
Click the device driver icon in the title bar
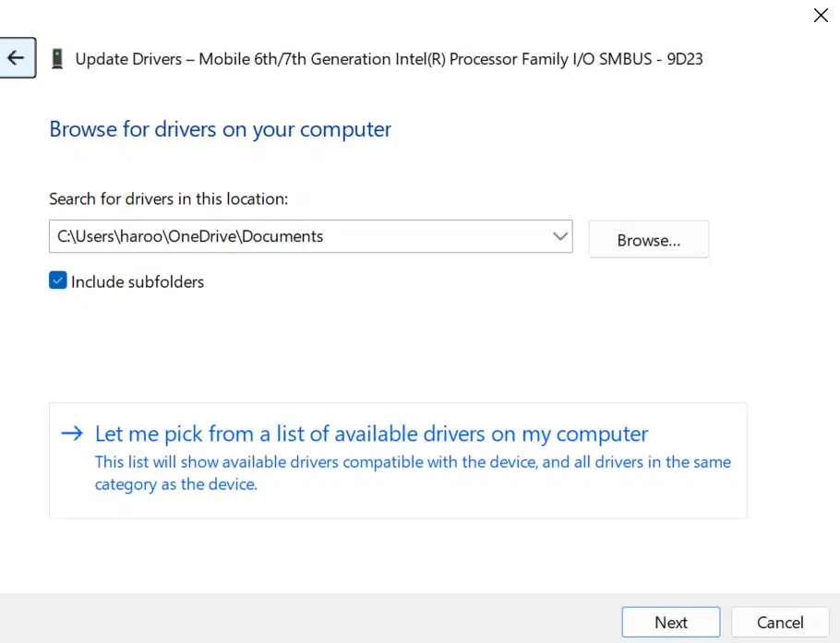tap(57, 58)
